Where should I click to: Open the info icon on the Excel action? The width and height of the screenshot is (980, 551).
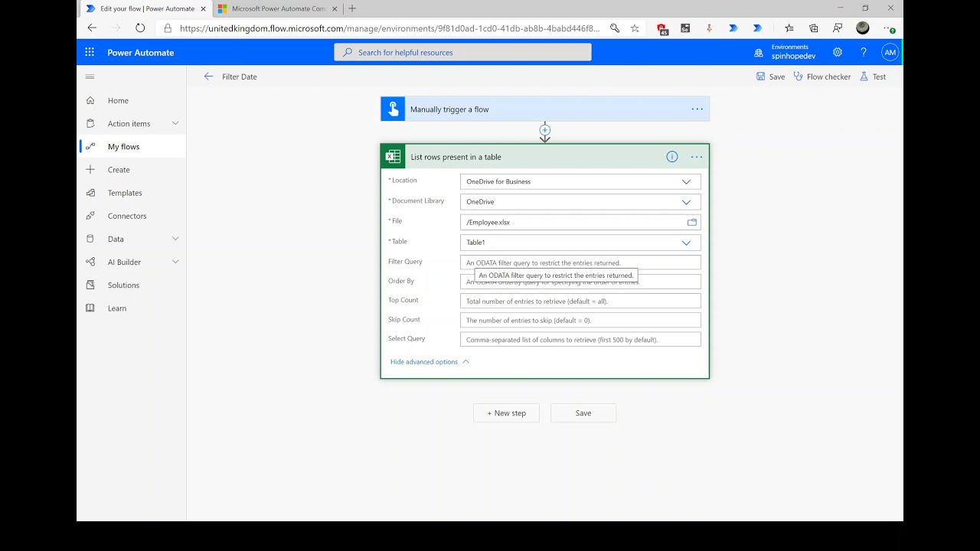pos(672,157)
